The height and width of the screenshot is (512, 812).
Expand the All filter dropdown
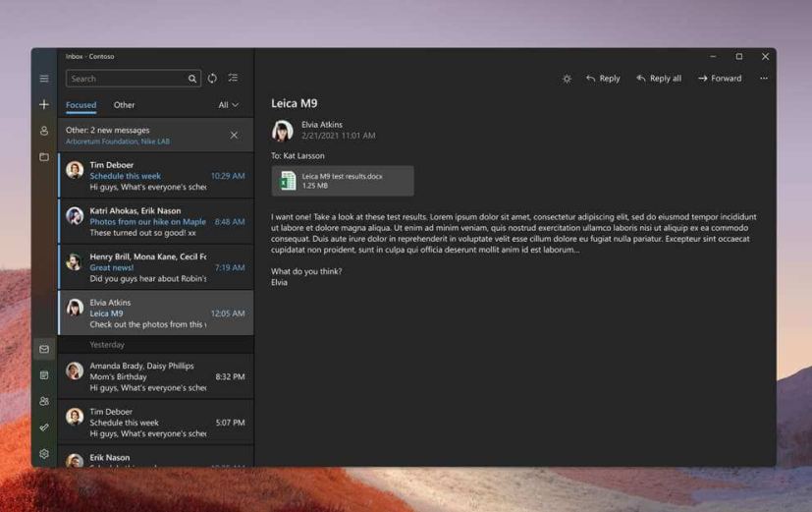pos(228,105)
